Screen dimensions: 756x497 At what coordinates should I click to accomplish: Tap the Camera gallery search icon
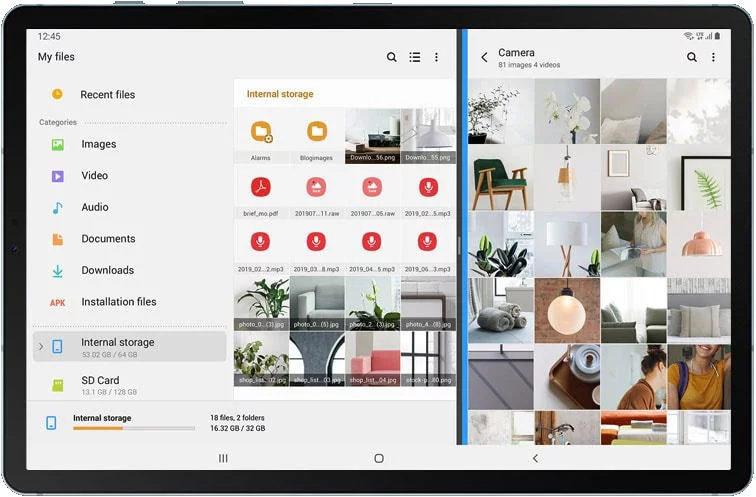click(692, 58)
